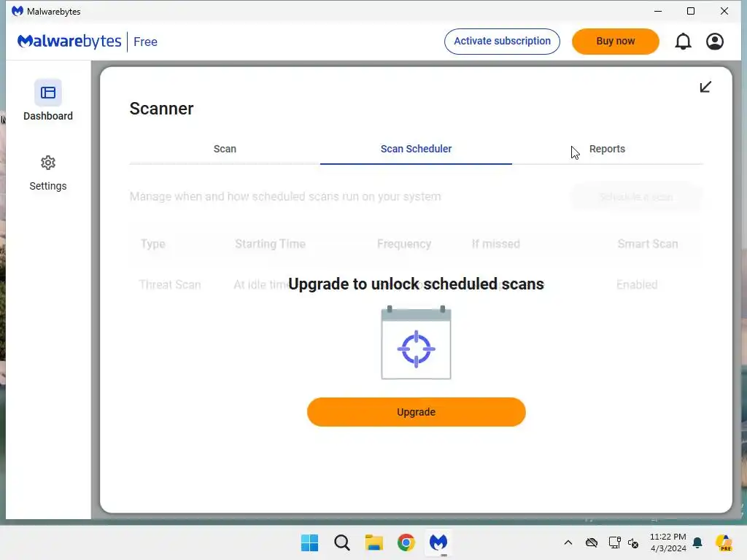Click 'Upgrade to unlock scheduled scans' text
The width and height of the screenshot is (747, 560).
pos(416,284)
